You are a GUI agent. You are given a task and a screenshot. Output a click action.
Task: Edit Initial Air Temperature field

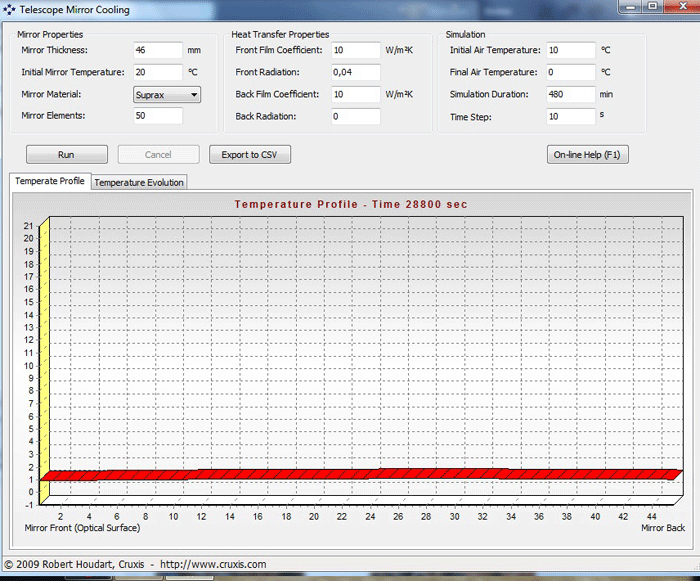(x=571, y=50)
